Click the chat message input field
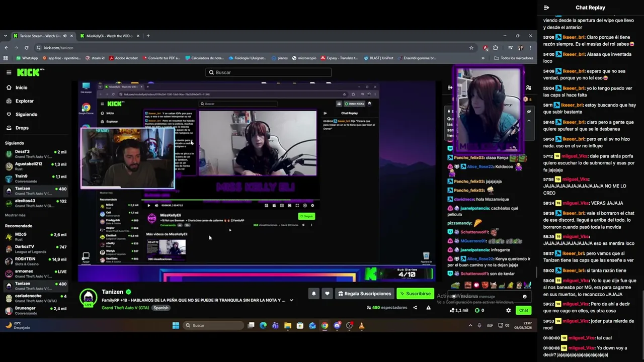Viewport: 644px width, 362px height. tap(488, 297)
